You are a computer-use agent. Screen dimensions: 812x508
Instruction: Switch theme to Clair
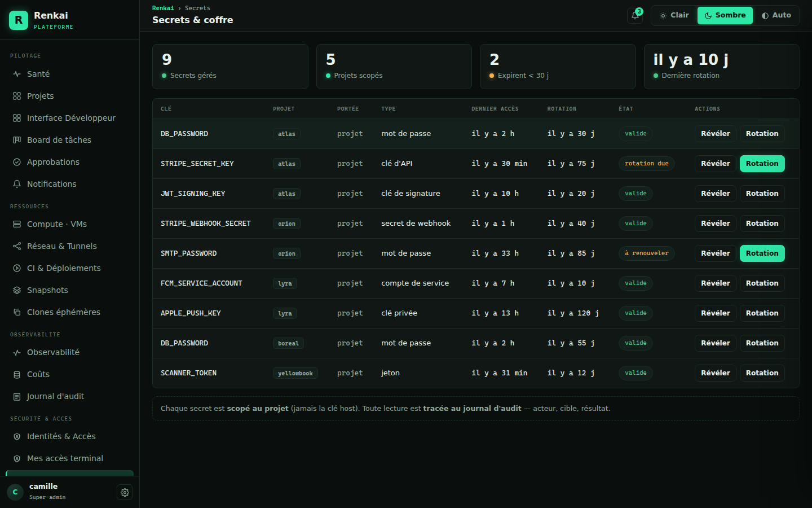click(x=674, y=15)
